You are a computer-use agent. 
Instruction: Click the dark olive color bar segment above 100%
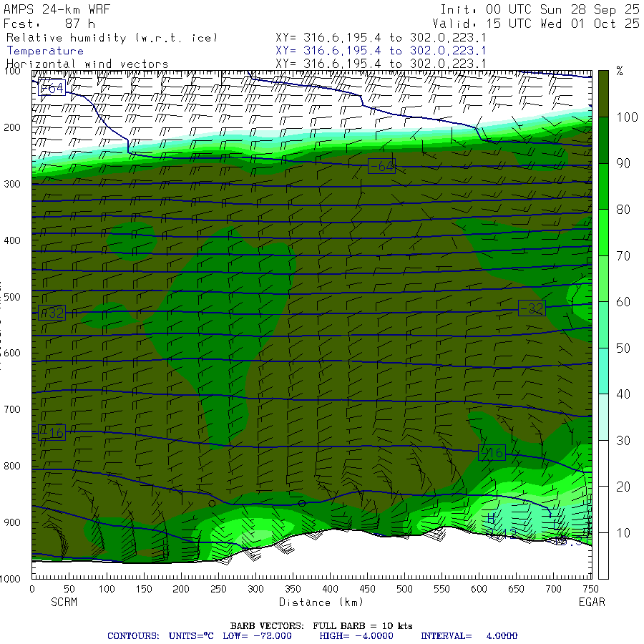(603, 94)
